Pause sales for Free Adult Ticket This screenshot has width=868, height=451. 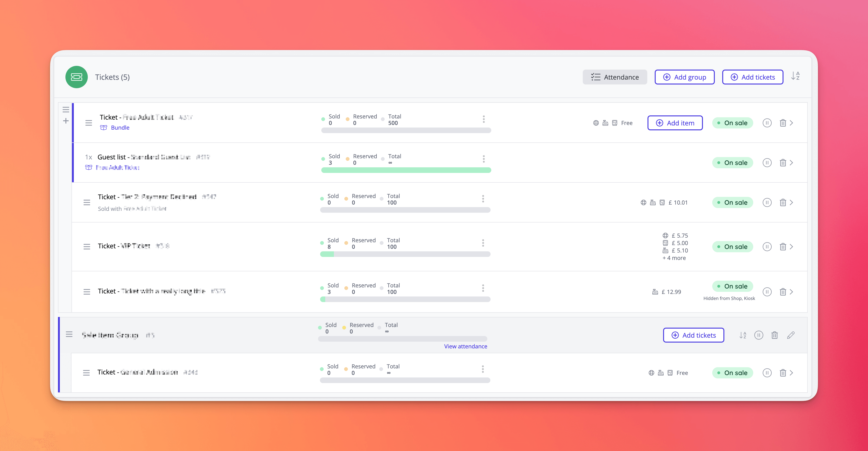[x=767, y=123]
